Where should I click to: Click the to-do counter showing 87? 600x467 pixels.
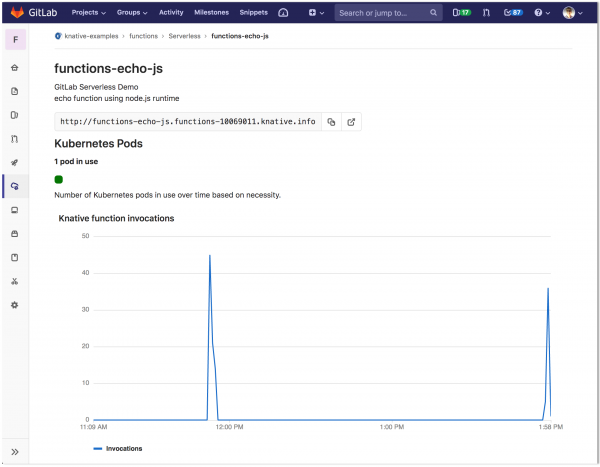click(x=513, y=13)
